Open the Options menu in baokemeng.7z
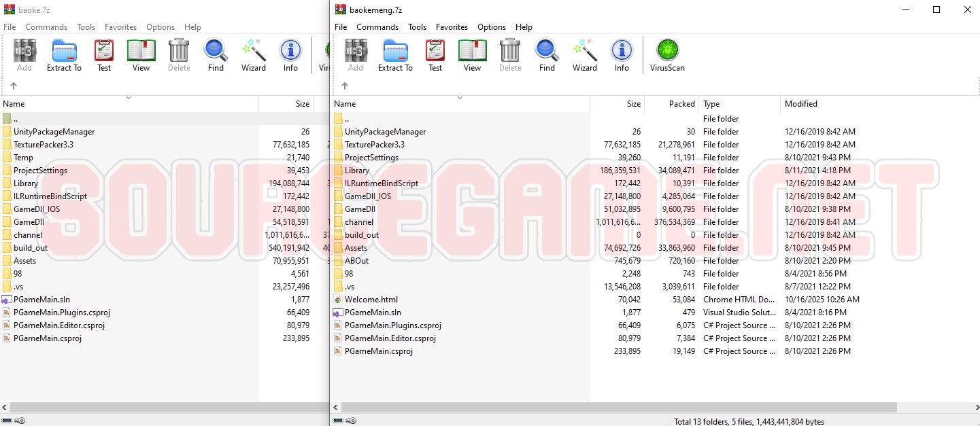Image resolution: width=980 pixels, height=426 pixels. [491, 27]
